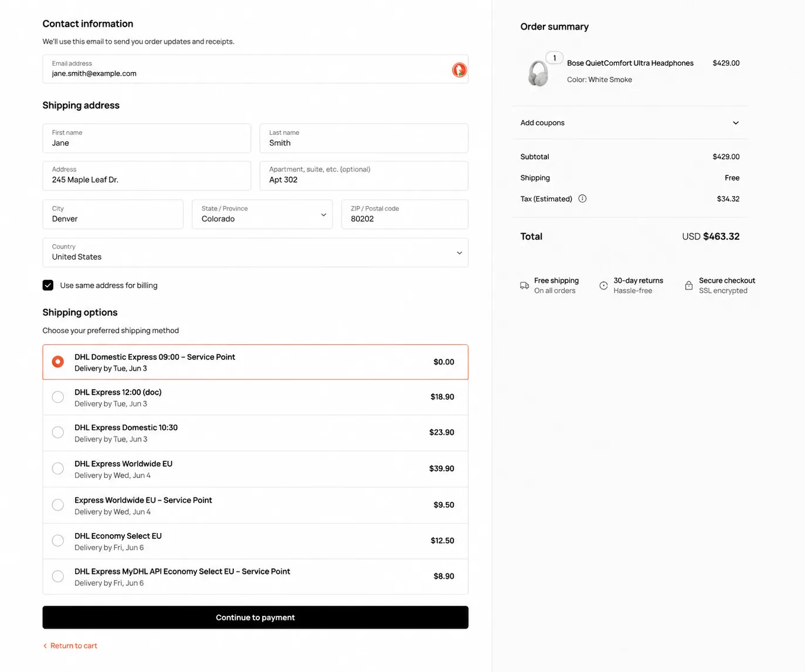Click the DuckDuckGo icon in email field

pyautogui.click(x=459, y=70)
